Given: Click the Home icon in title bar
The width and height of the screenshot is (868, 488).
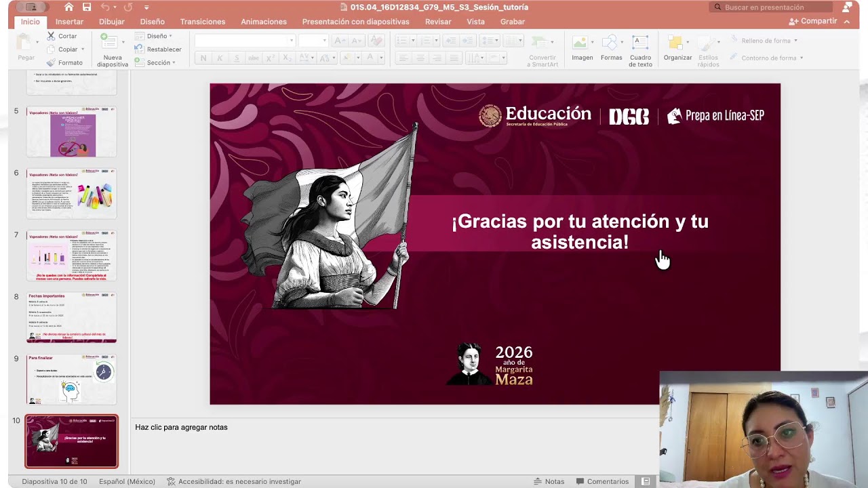Looking at the screenshot, I should click(x=68, y=7).
